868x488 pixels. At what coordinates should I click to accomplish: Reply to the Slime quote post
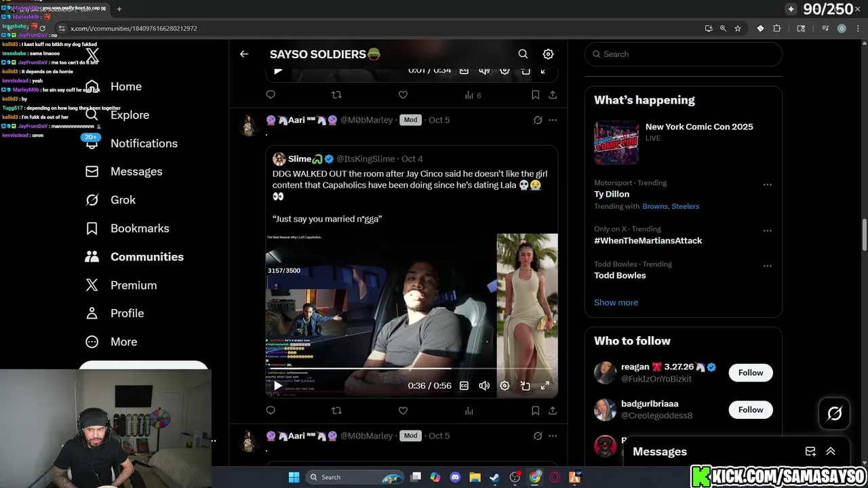[271, 411]
